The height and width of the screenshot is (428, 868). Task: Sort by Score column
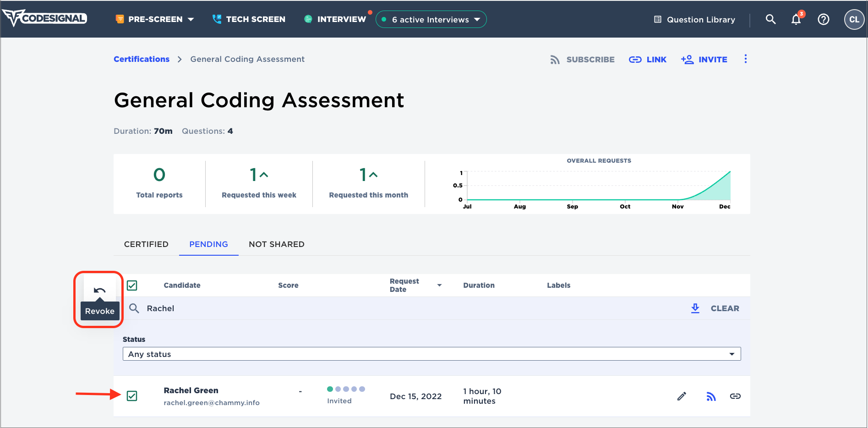click(x=288, y=285)
